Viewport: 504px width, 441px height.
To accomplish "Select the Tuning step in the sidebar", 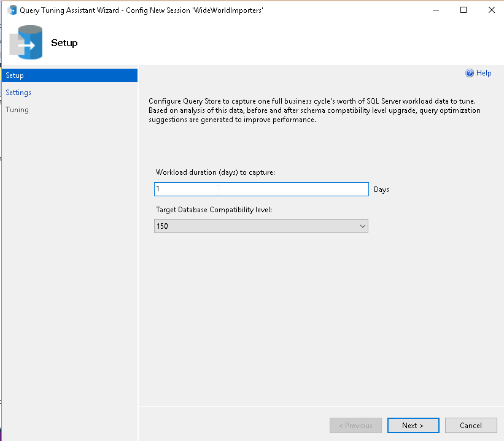I will click(x=17, y=110).
